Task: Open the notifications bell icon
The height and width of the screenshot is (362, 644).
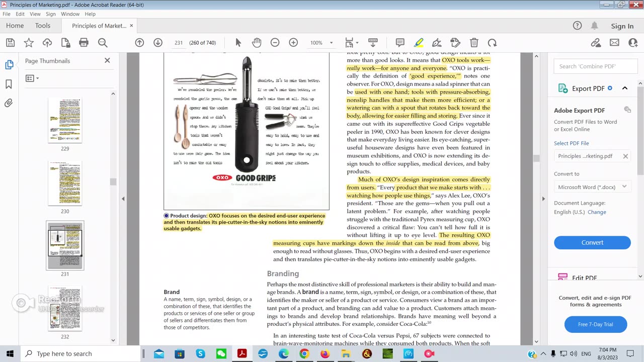Action: [x=594, y=26]
